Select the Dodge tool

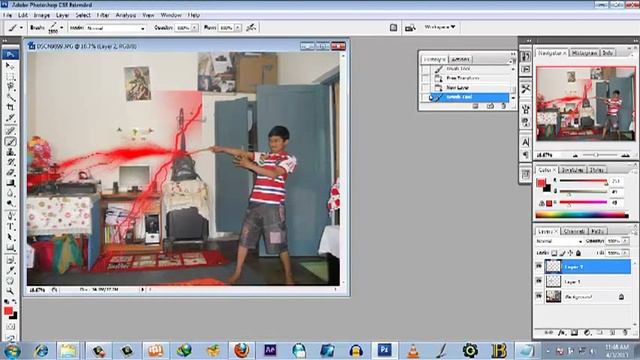point(10,203)
